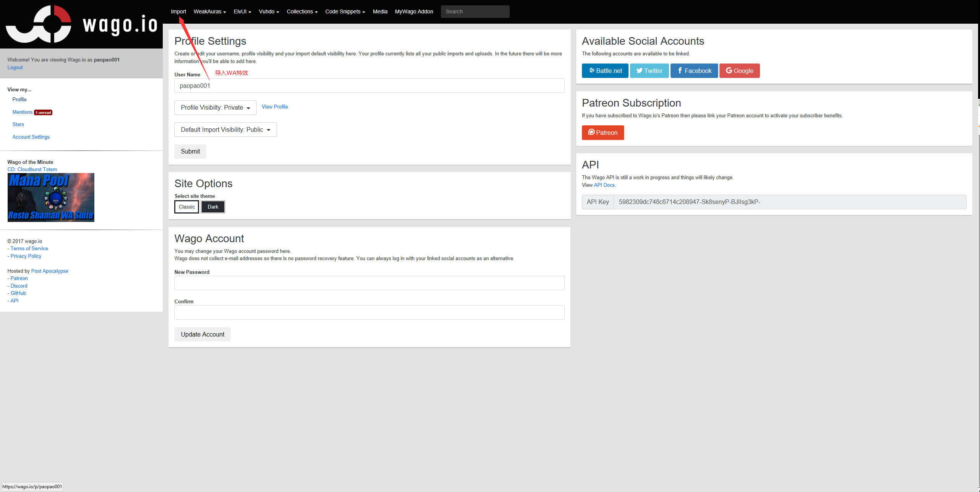Click the wago.io logo
Screen dimensions: 980x492
pos(81,24)
